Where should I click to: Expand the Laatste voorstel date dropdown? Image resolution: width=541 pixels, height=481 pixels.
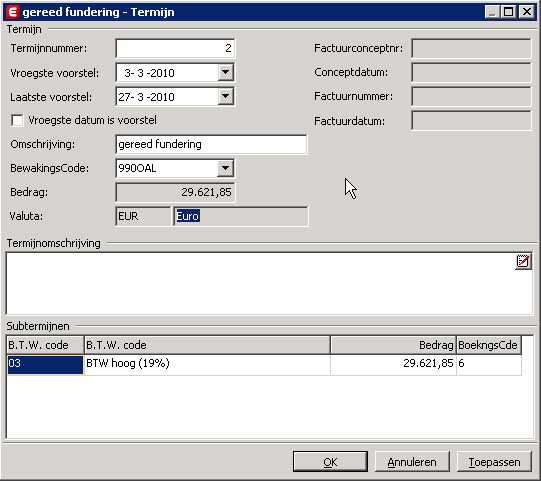click(226, 97)
